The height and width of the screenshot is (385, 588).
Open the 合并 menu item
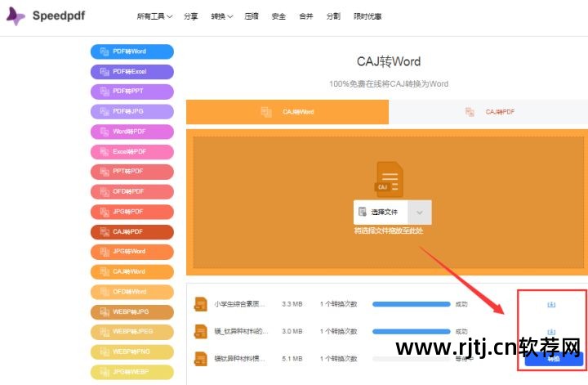(306, 16)
